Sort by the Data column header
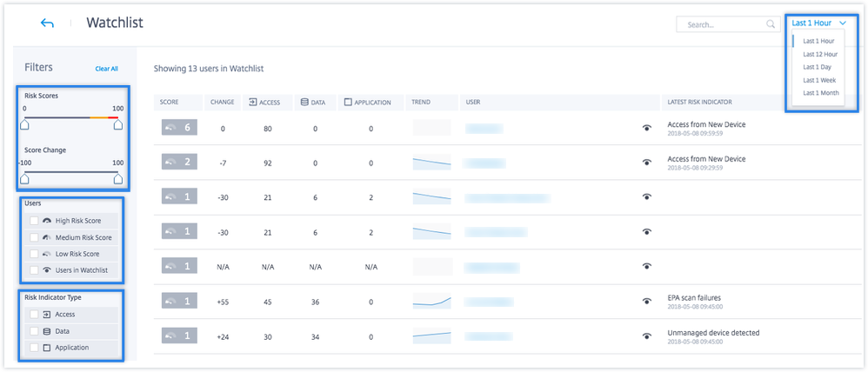The image size is (868, 372). pos(312,102)
